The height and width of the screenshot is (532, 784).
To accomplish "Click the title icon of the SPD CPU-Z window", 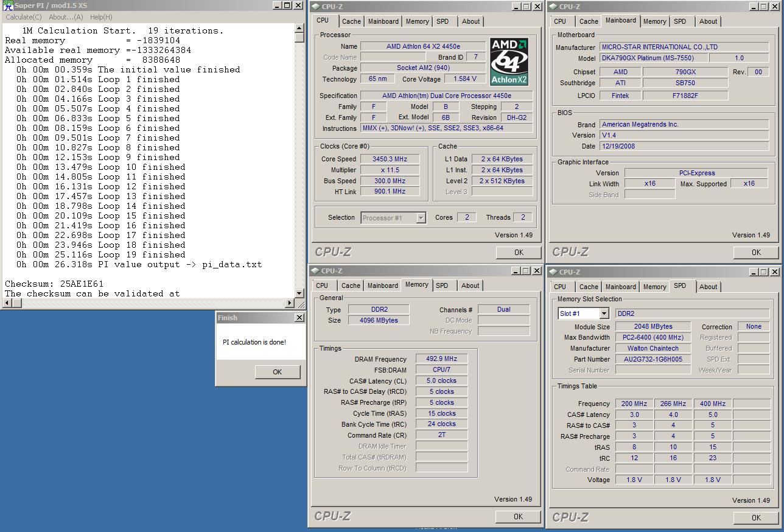I will pos(553,271).
